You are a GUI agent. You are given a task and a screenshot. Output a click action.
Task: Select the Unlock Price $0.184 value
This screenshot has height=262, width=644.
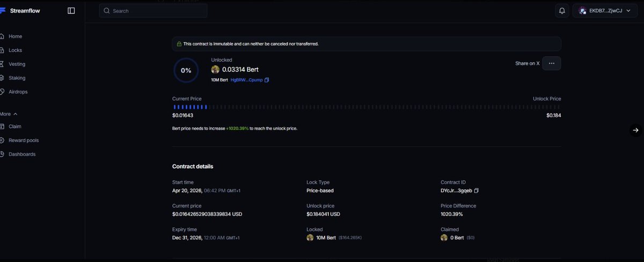click(554, 115)
